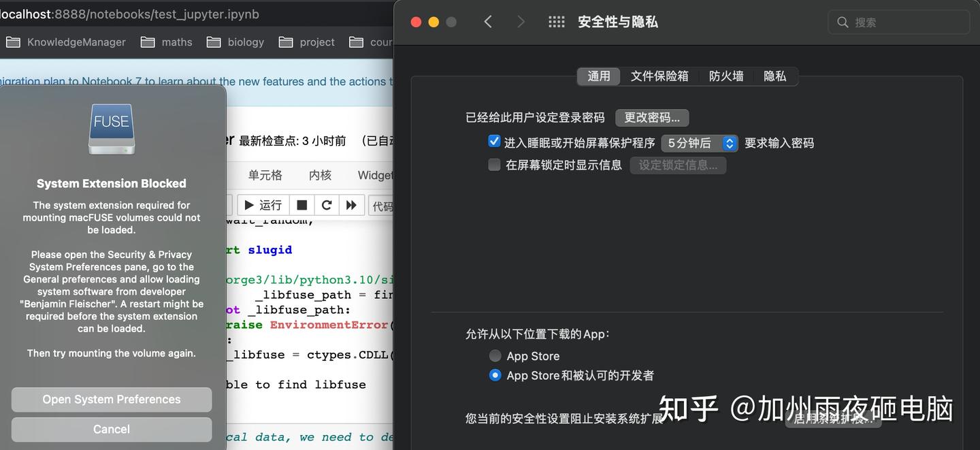Image resolution: width=980 pixels, height=450 pixels.
Task: Switch to the 隐私 tab
Action: click(774, 76)
